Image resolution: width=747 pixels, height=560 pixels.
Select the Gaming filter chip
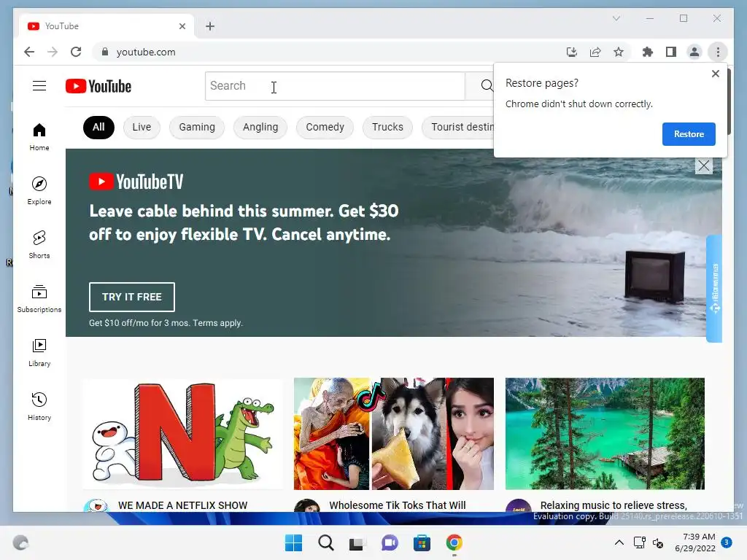click(197, 127)
